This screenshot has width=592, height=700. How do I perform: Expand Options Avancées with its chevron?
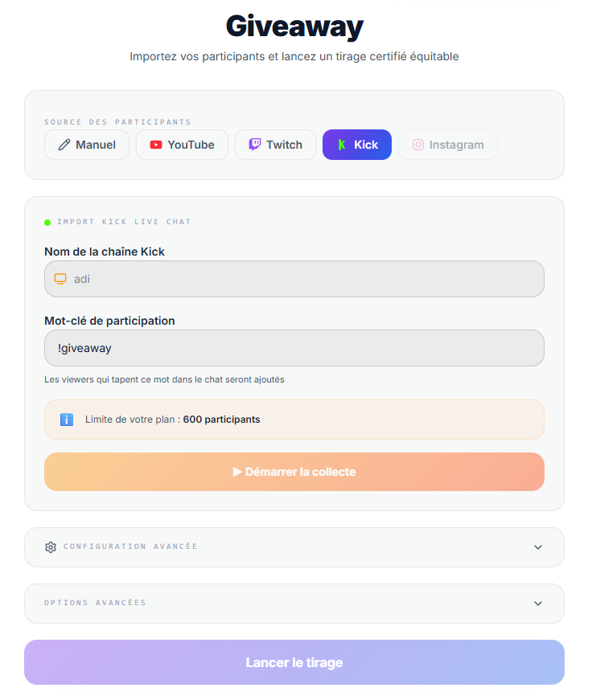click(x=538, y=604)
